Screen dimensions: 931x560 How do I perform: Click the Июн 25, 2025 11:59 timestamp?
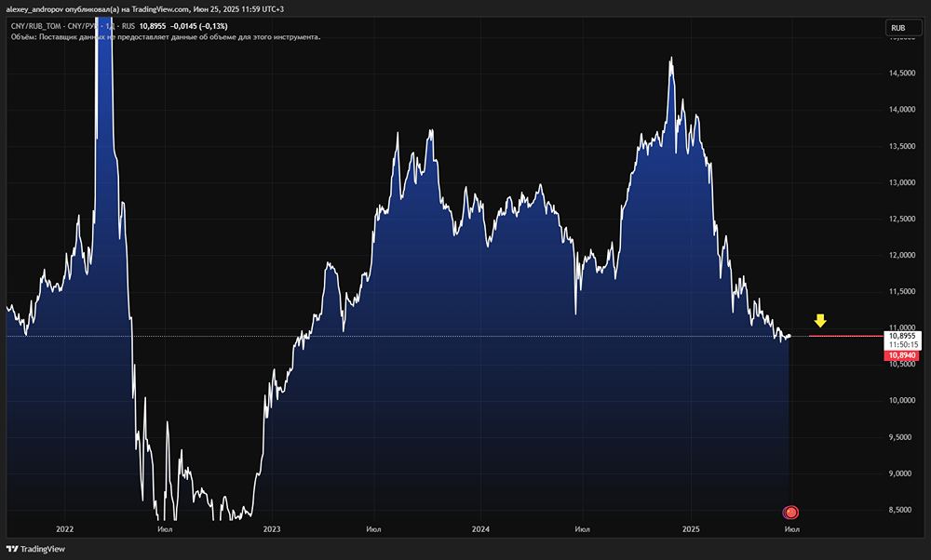[x=238, y=9]
